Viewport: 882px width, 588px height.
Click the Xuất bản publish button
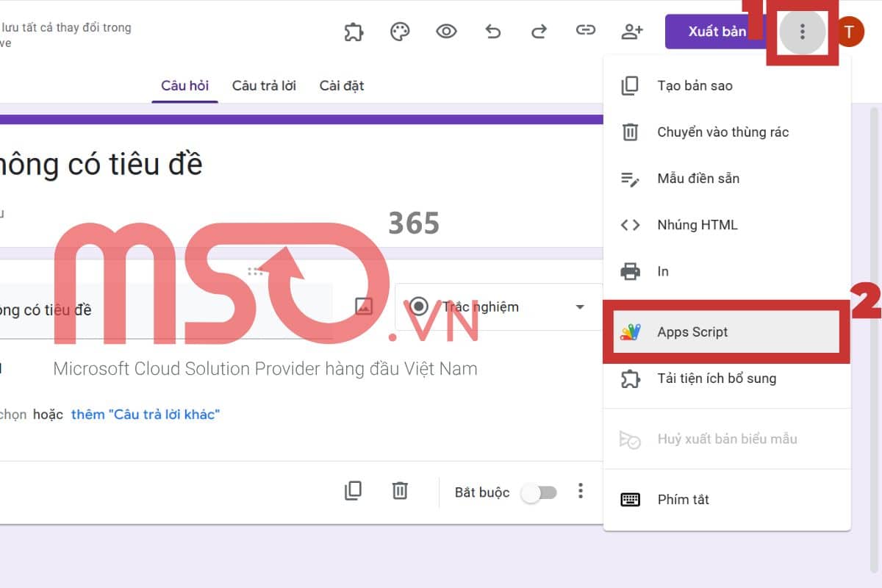[717, 32]
